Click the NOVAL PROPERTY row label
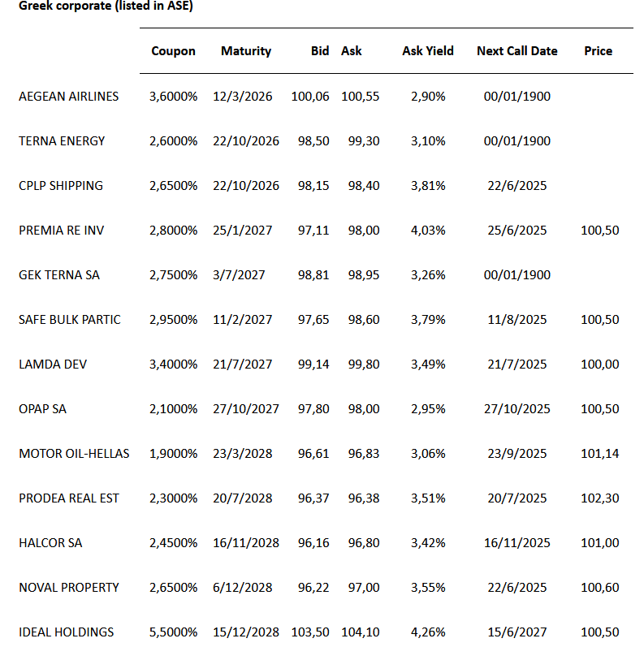 tap(69, 587)
